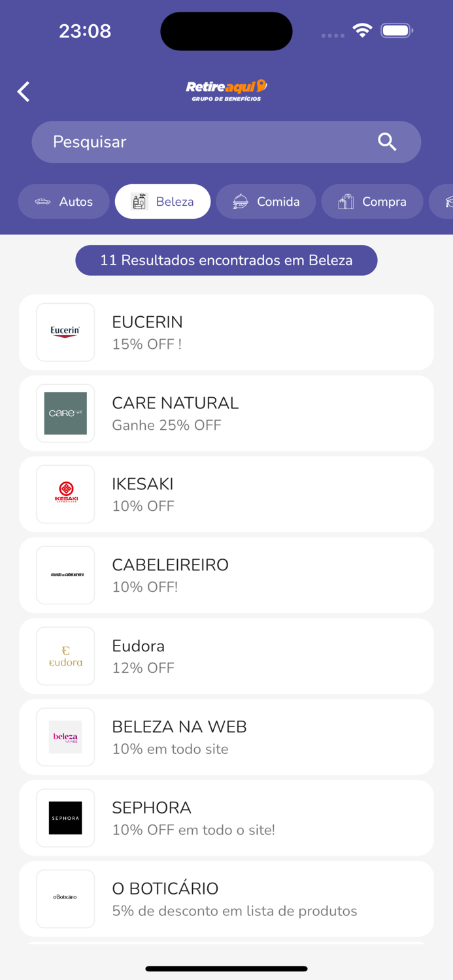
Task: Tap the magnifying glass search icon
Action: (x=387, y=141)
